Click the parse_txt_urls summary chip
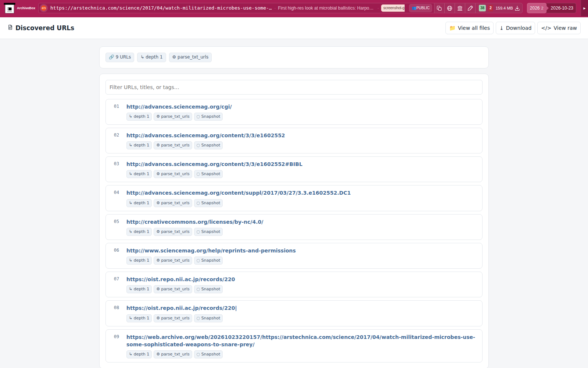 click(x=190, y=57)
